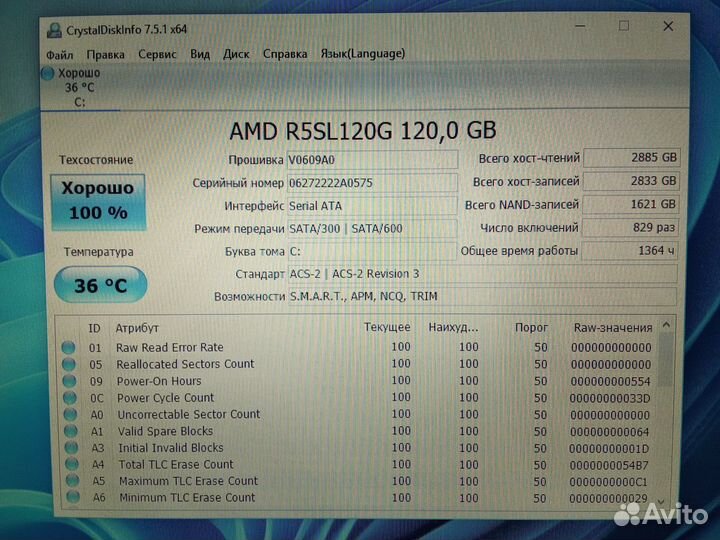
Task: Click the Возможности field S.M.A.R.T., APM, NCQ, TRIM
Action: pyautogui.click(x=483, y=297)
